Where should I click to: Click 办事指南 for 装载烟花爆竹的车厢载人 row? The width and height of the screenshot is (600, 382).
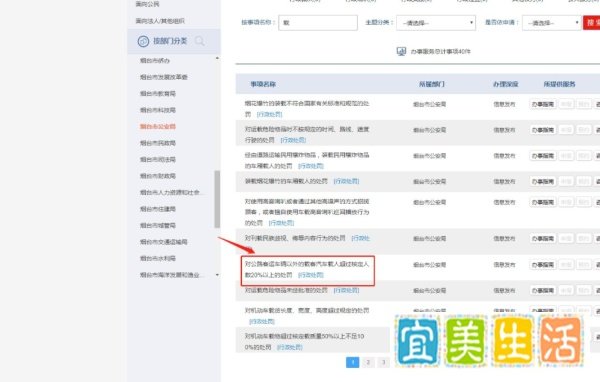coord(543,181)
